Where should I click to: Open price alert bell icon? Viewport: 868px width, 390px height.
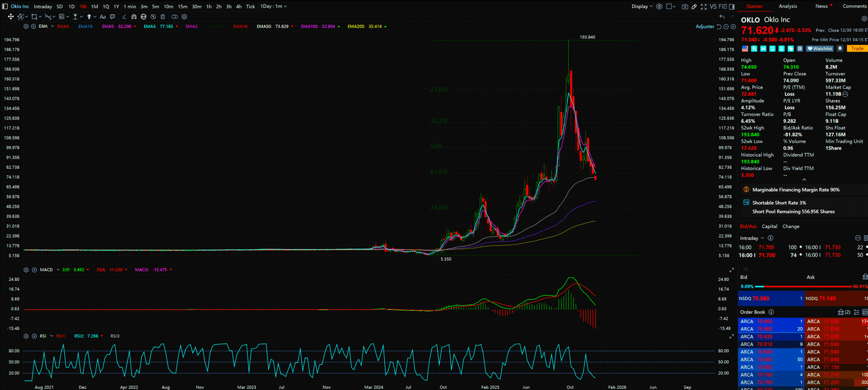(x=840, y=48)
